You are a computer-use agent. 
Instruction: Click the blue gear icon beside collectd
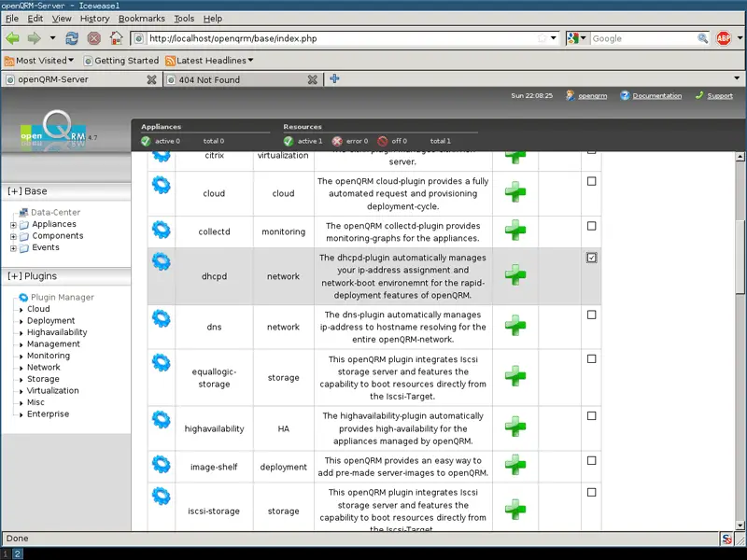tap(162, 230)
